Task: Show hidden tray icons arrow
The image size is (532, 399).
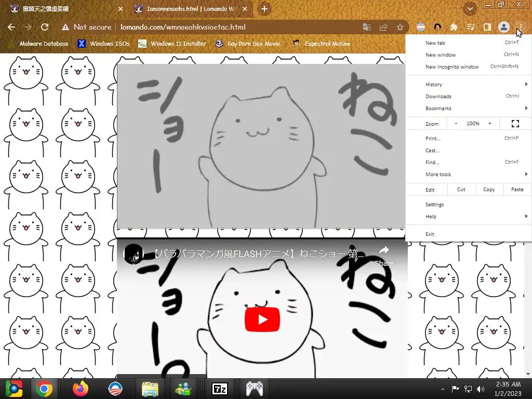Action: tap(443, 389)
